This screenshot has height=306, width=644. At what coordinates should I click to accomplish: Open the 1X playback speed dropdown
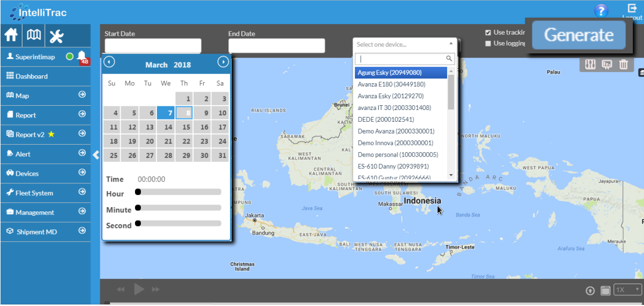pyautogui.click(x=627, y=289)
